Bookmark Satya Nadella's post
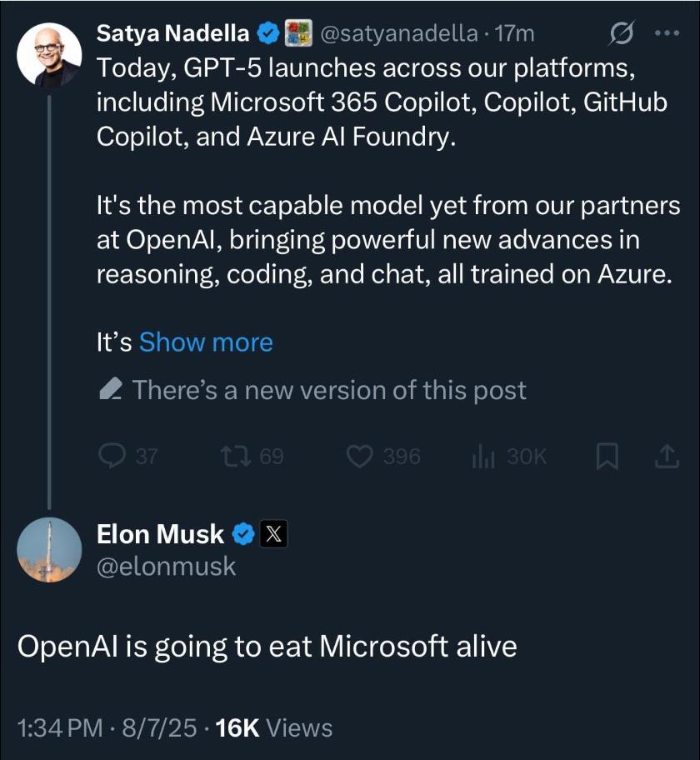Screen dimensions: 700x760 tap(607, 456)
